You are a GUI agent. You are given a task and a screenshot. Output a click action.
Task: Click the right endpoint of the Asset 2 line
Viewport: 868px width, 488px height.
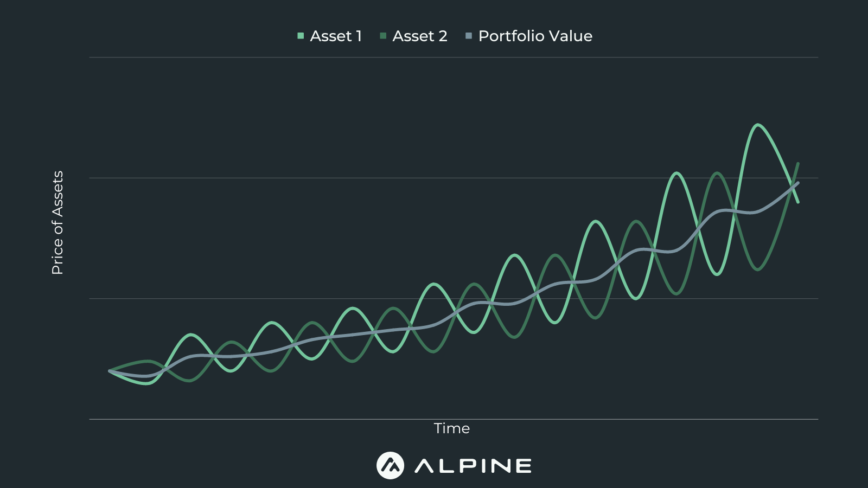coord(798,163)
